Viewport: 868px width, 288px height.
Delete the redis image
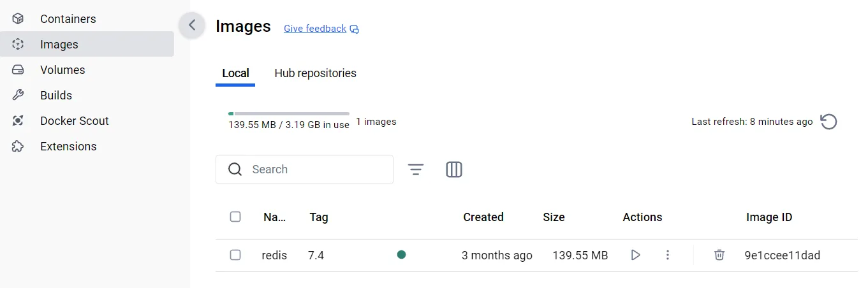[719, 256]
